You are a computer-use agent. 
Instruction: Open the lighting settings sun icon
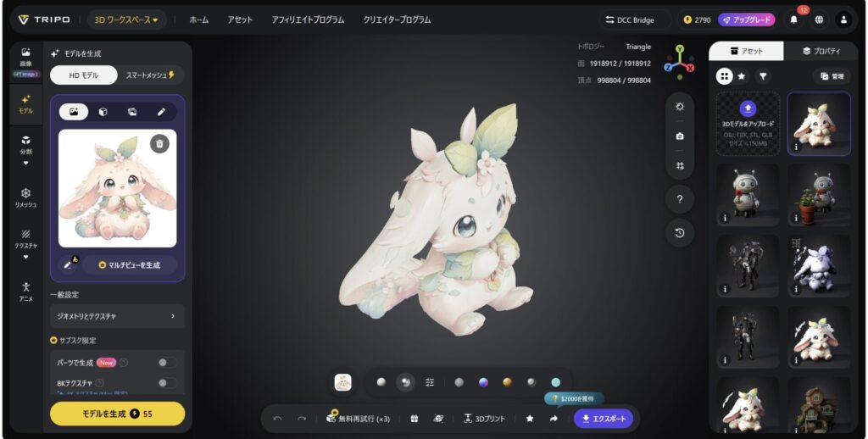pos(680,107)
